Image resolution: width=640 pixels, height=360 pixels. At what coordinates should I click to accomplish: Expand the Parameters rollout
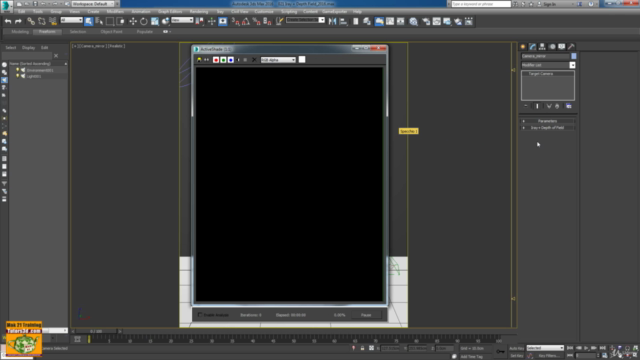pyautogui.click(x=547, y=121)
